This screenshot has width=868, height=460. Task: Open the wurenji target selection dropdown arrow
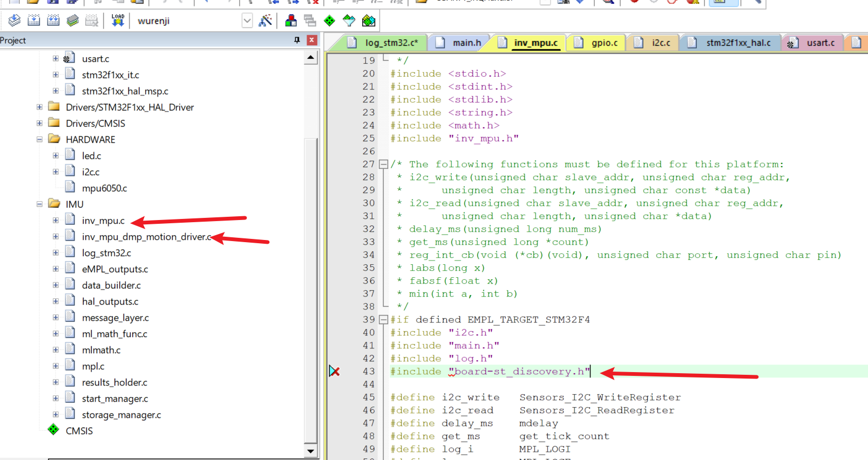[x=247, y=21]
